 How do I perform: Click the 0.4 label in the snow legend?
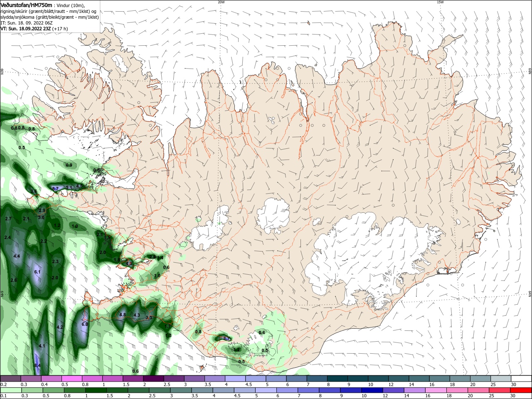tap(44, 384)
